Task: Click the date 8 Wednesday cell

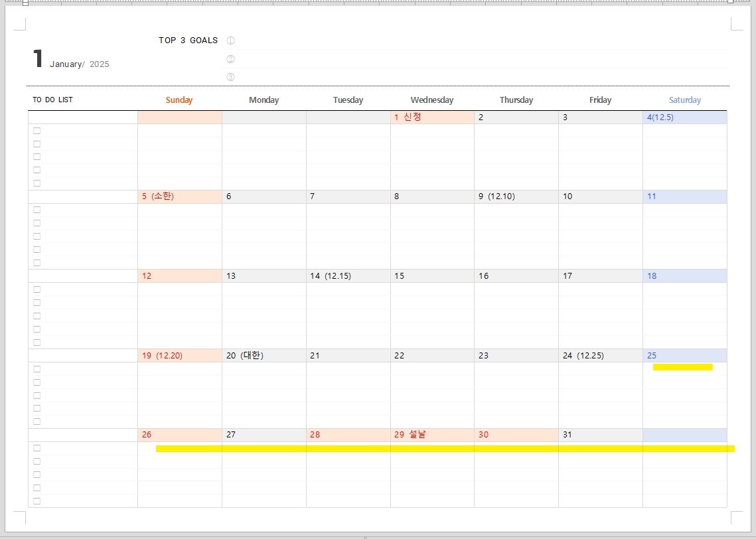Action: 432,196
